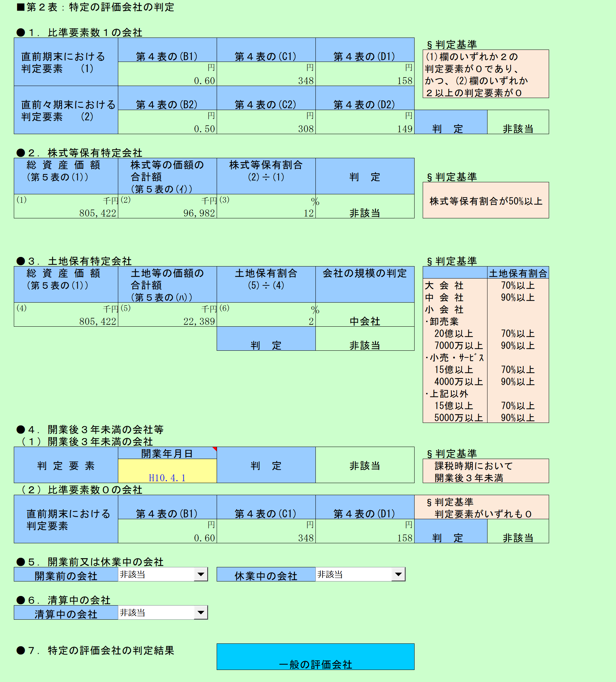Open the 清算中の会社 dropdown arrow
Image resolution: width=616 pixels, height=682 pixels.
click(201, 612)
